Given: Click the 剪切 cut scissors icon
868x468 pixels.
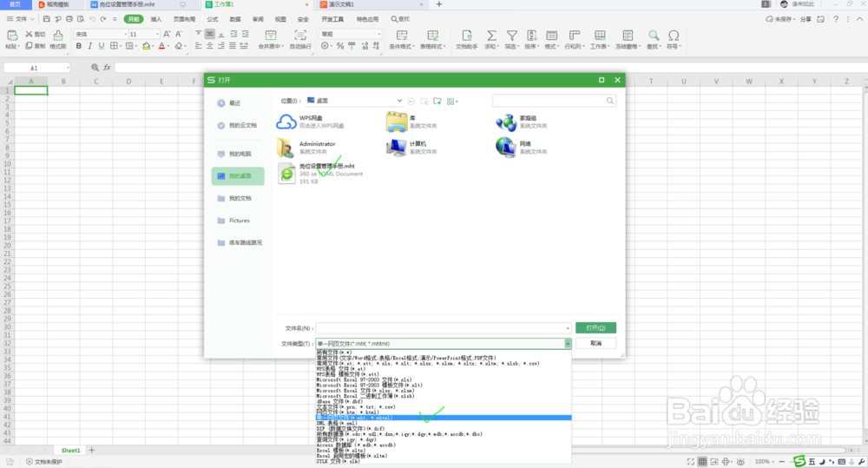Looking at the screenshot, I should pyautogui.click(x=29, y=35).
